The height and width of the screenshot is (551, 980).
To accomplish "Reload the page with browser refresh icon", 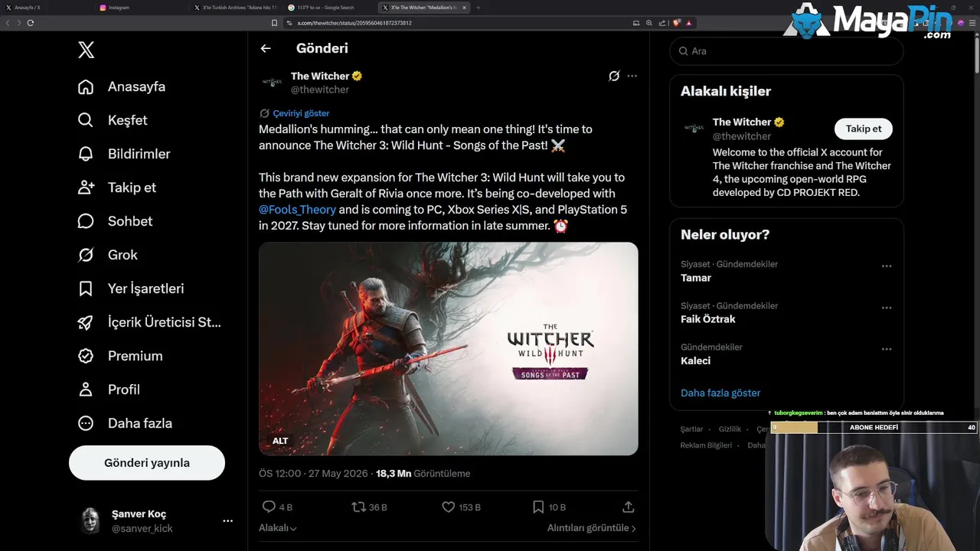I will 31,23.
